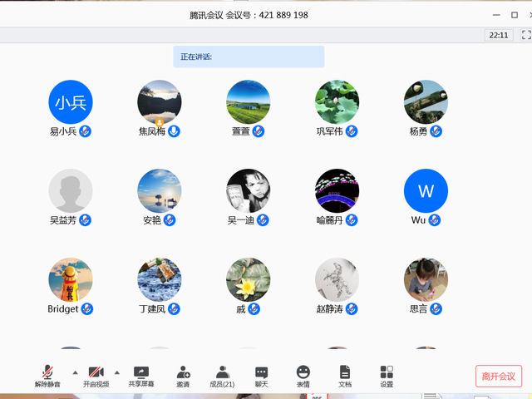Click 吴益芳's muted microphone icon
The width and height of the screenshot is (532, 399).
pyautogui.click(x=85, y=220)
